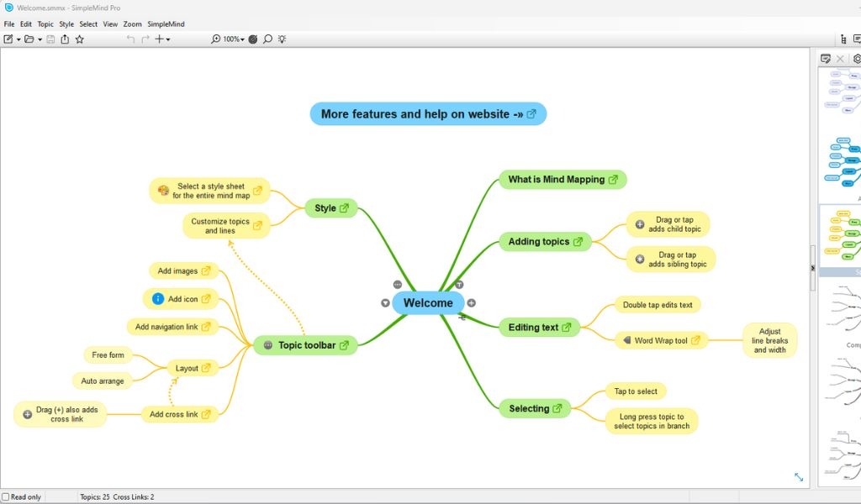The width and height of the screenshot is (861, 504).
Task: Click the zoom in magnifier icon
Action: click(216, 39)
